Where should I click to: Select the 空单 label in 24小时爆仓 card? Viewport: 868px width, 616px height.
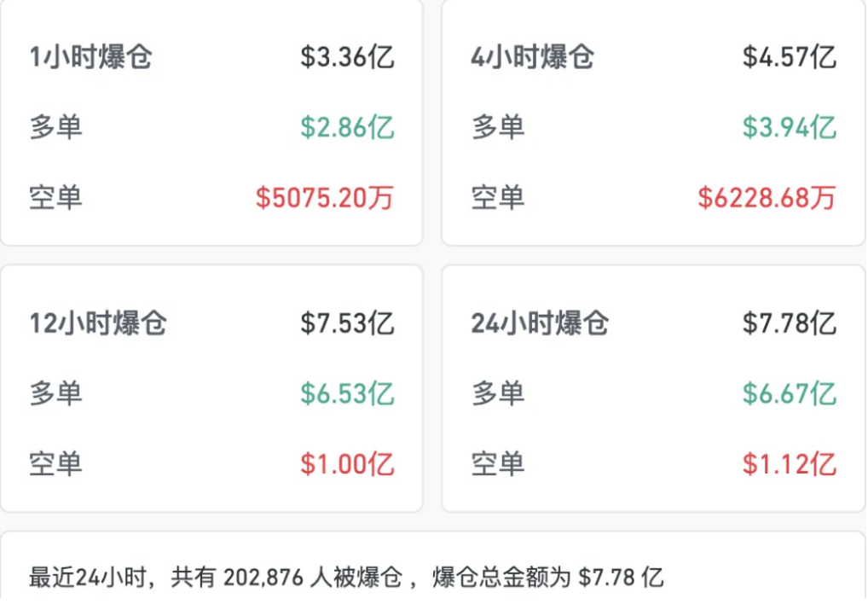[x=498, y=464]
